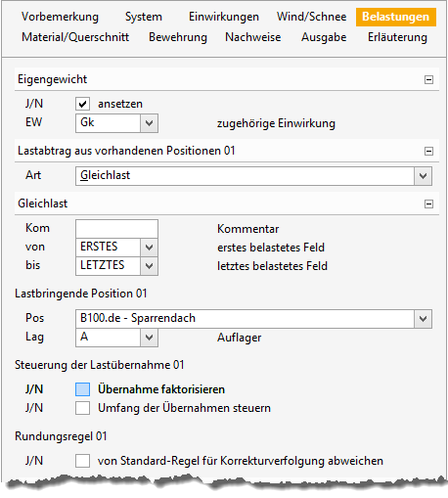
Task: Enable Übernahme faktorisieren checkbox
Action: pyautogui.click(x=82, y=389)
